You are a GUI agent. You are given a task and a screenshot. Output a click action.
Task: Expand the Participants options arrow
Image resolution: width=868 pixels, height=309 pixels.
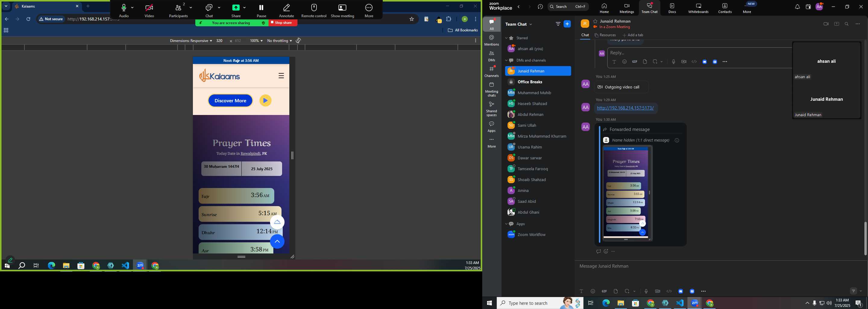click(x=191, y=8)
